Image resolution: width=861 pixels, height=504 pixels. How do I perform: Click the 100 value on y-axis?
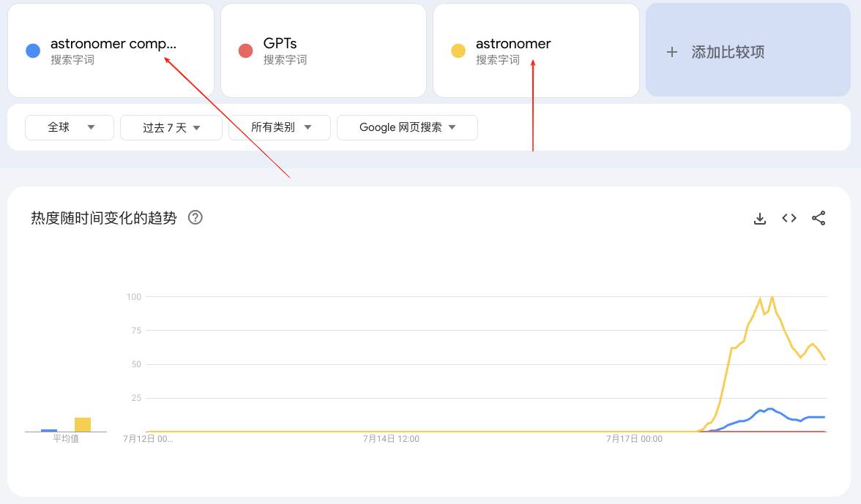click(134, 297)
